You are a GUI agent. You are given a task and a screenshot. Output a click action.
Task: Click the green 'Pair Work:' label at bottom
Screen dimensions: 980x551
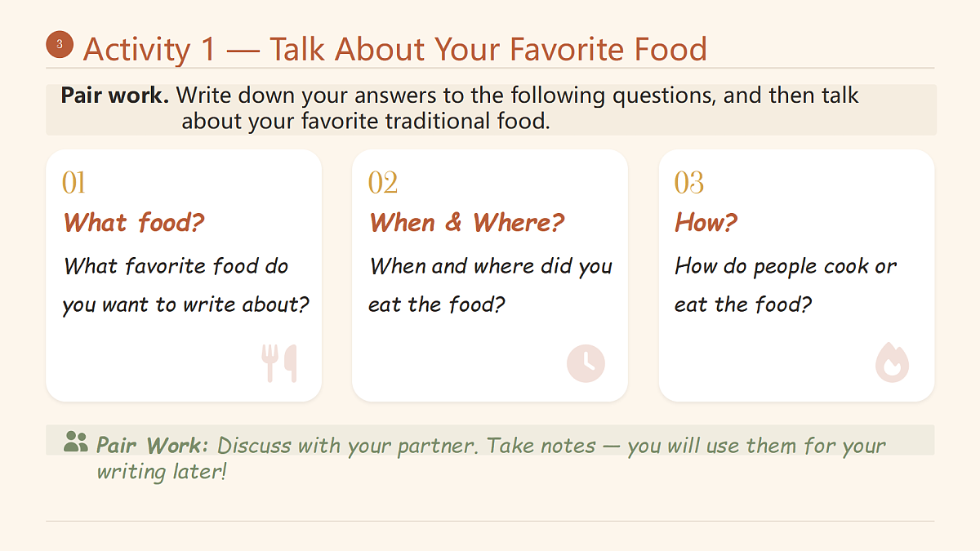pyautogui.click(x=153, y=446)
